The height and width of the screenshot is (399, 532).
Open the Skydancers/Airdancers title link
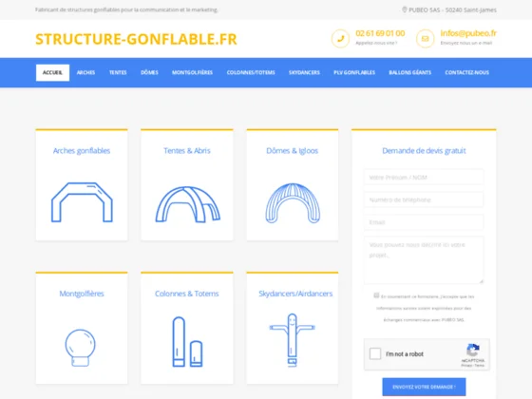point(295,294)
